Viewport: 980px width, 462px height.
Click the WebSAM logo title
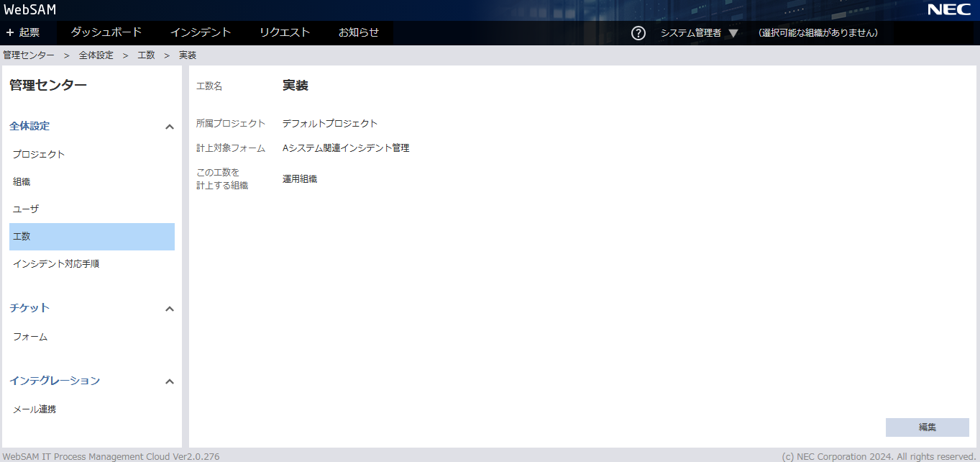click(30, 10)
